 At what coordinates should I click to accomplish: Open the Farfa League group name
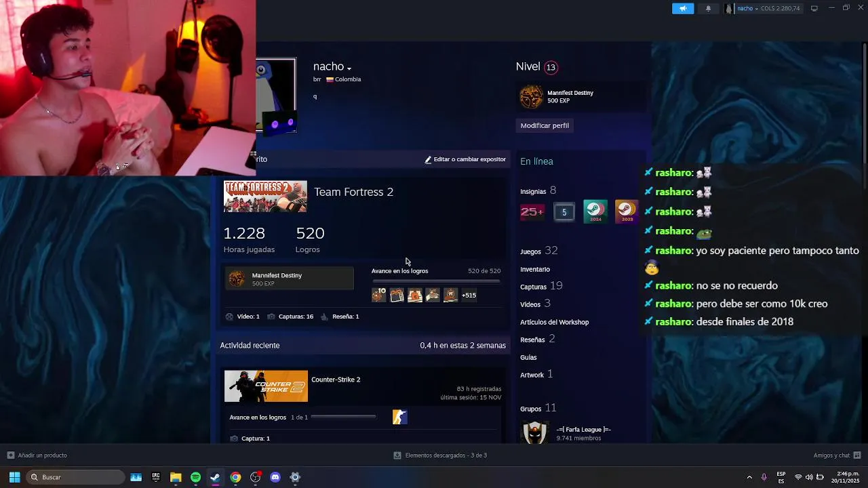click(584, 430)
